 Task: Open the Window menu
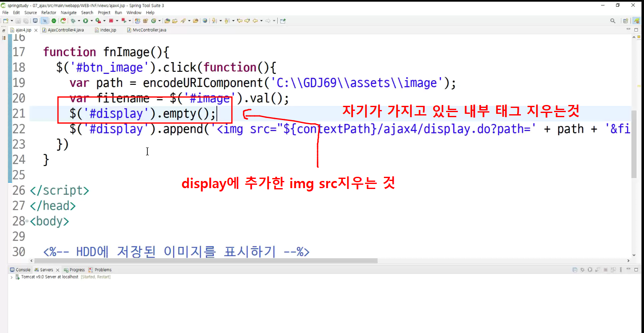point(134,13)
